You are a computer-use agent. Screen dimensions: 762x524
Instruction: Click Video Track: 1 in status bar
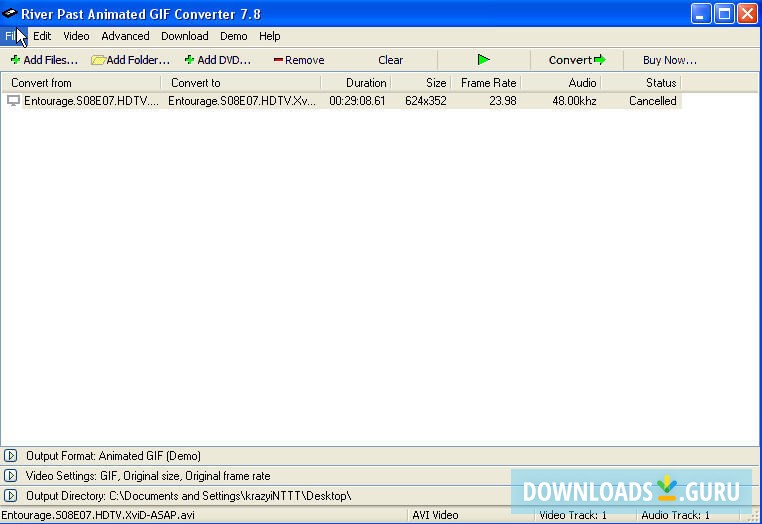click(573, 515)
